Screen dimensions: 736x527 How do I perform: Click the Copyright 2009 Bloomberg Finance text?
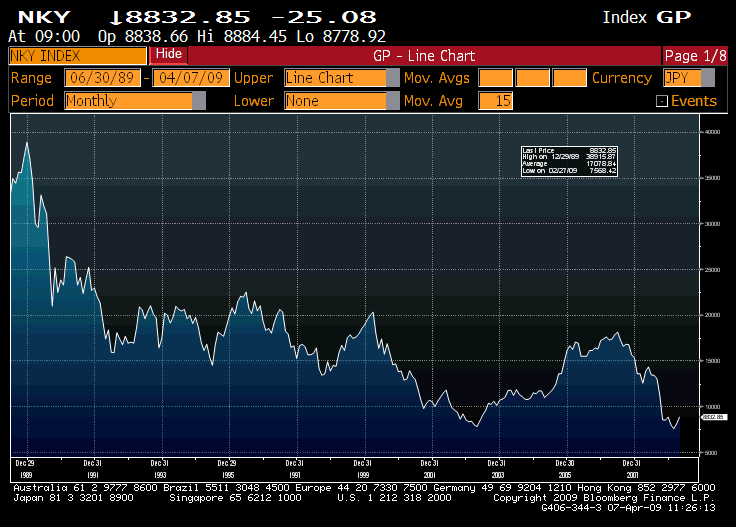pyautogui.click(x=604, y=497)
